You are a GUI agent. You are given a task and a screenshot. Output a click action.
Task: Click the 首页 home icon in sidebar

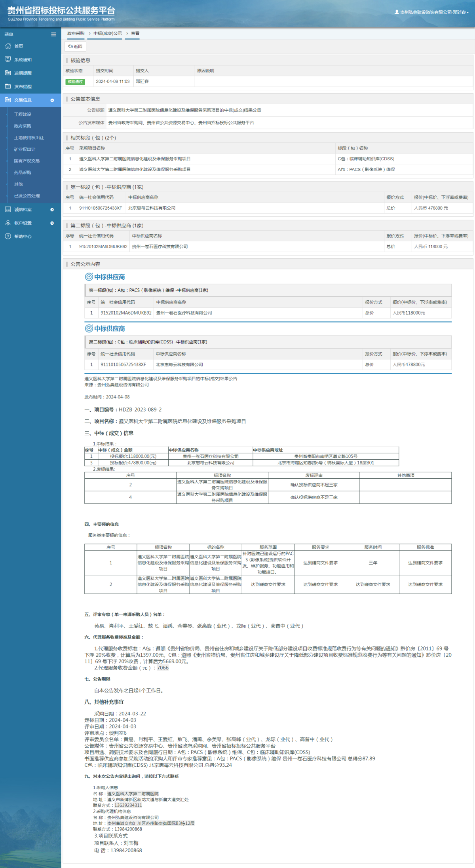[8, 46]
